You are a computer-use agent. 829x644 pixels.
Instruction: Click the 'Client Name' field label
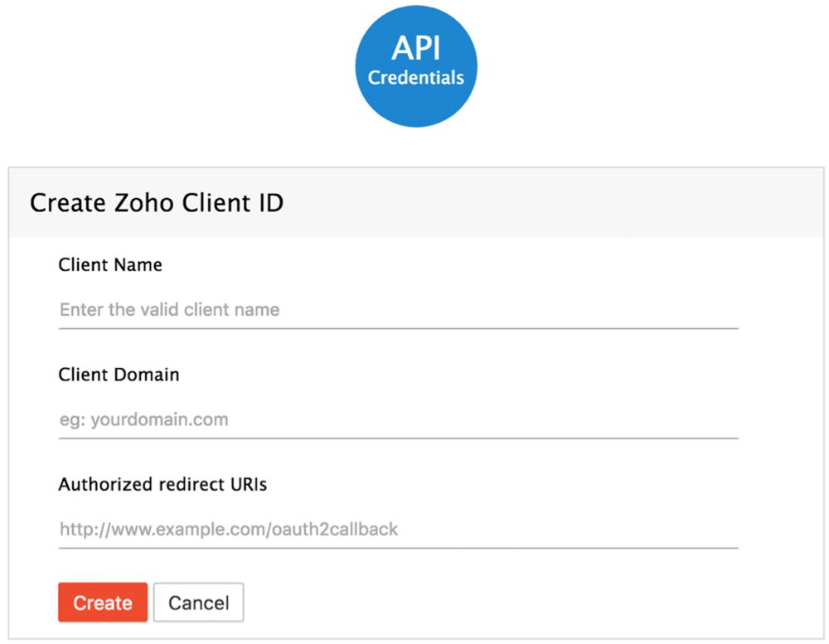110,265
